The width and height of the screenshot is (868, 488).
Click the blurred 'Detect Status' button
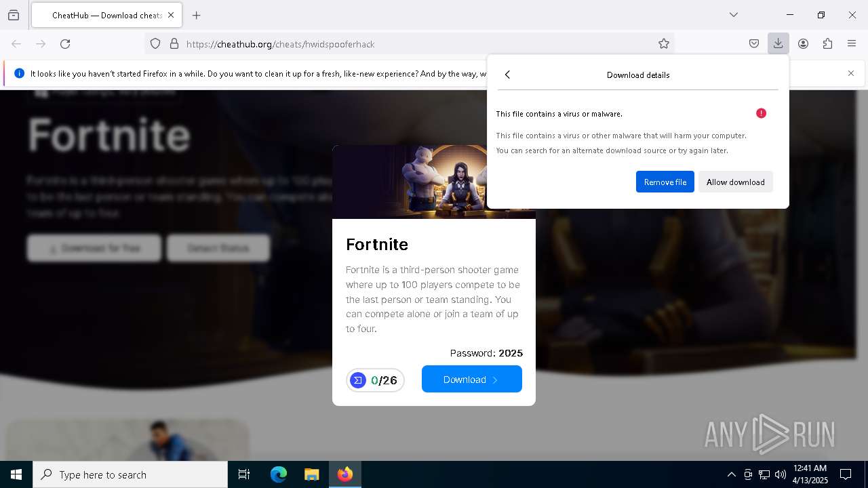point(218,248)
